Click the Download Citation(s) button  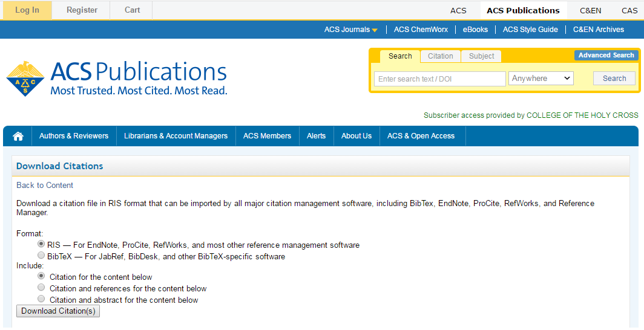(x=58, y=311)
